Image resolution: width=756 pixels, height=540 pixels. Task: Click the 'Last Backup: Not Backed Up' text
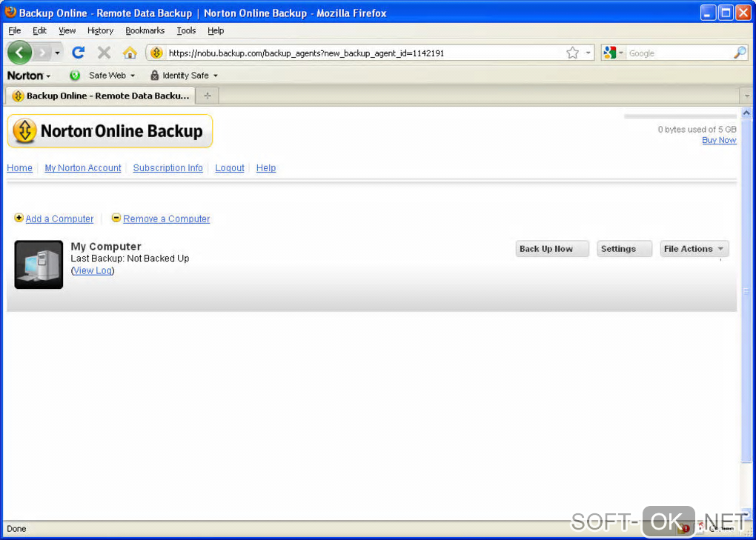[x=130, y=259]
